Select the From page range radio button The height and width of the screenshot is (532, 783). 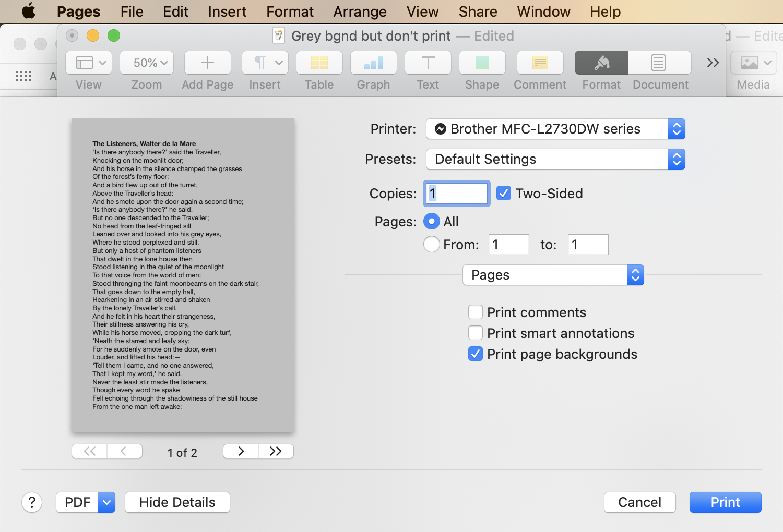432,244
